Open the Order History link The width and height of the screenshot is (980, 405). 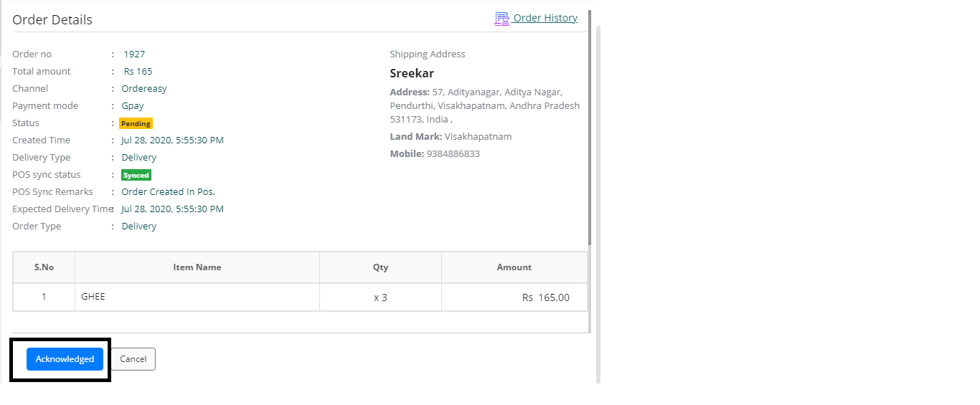coord(545,18)
